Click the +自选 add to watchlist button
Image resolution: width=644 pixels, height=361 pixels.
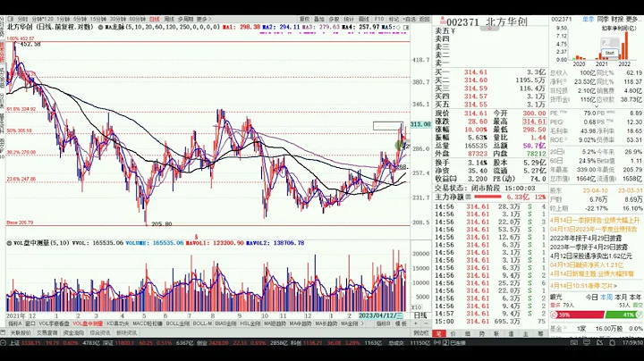click(409, 20)
